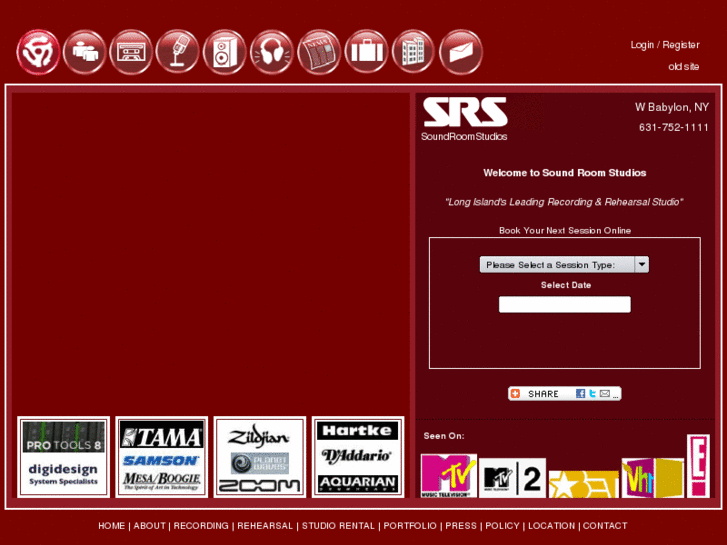
Task: Go to RECORDING in footer menu
Action: click(x=201, y=526)
